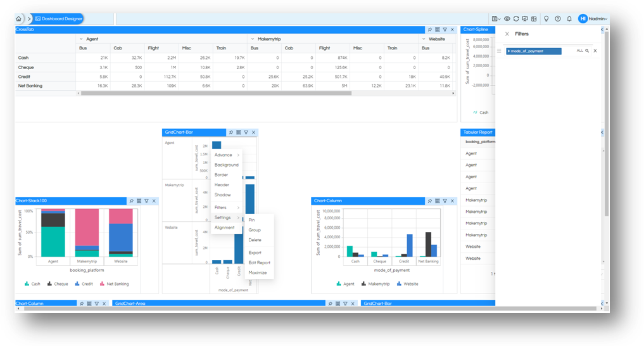644x346 pixels.
Task: Choose Maximize from the Settings submenu
Action: coord(259,273)
